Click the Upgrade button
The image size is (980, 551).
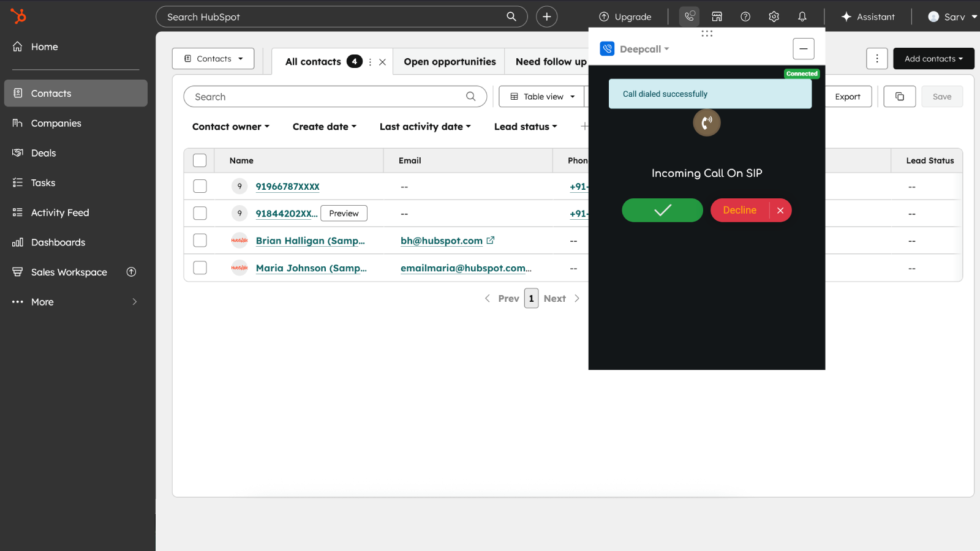coord(625,17)
